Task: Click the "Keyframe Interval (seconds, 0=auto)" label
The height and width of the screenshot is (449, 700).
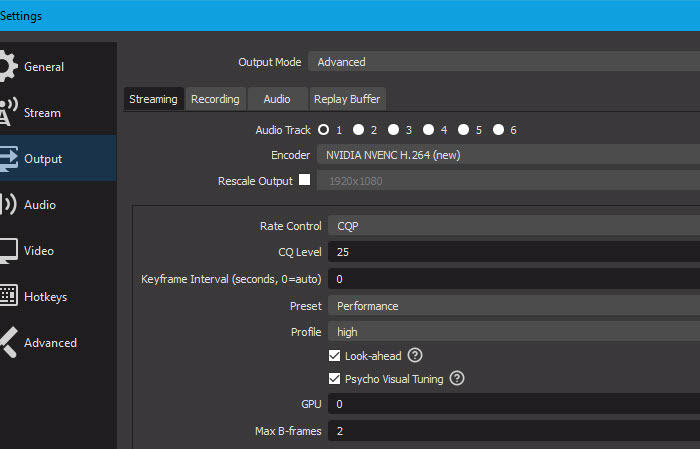Action: [231, 279]
